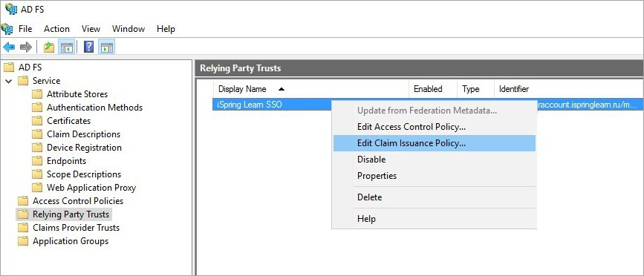The height and width of the screenshot is (276, 644).
Task: Select the Authentication Methods tree item
Action: tap(94, 108)
